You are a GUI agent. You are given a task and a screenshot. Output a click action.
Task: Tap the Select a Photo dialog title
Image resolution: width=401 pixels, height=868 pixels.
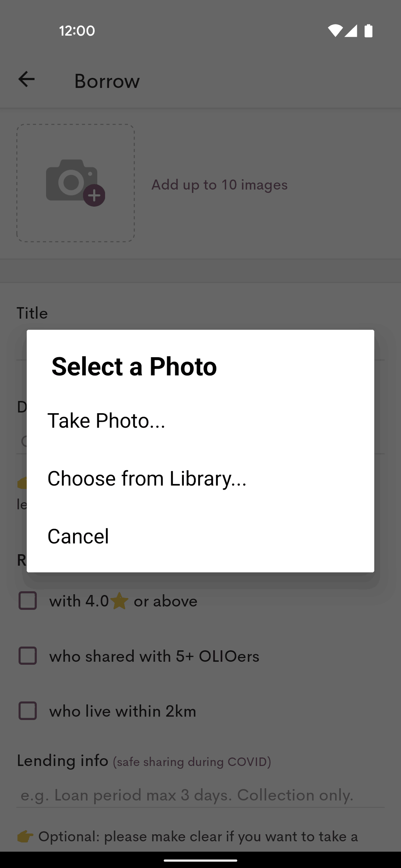click(134, 366)
